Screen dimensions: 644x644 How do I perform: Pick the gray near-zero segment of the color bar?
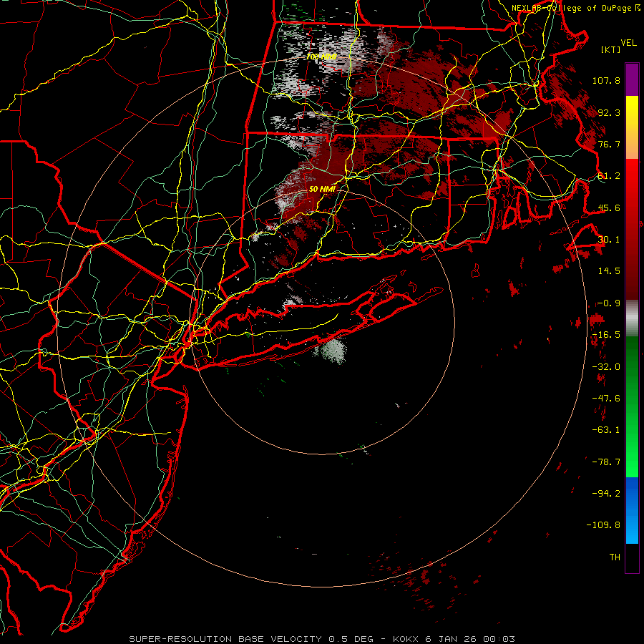tap(632, 318)
